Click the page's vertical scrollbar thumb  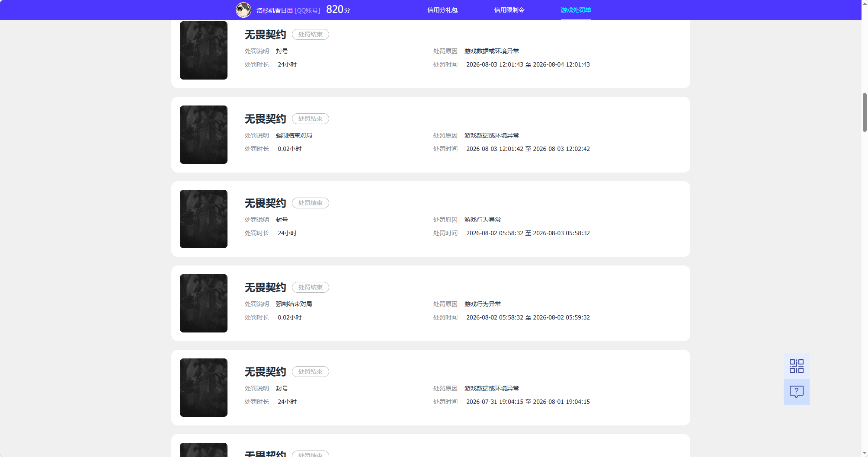[865, 112]
